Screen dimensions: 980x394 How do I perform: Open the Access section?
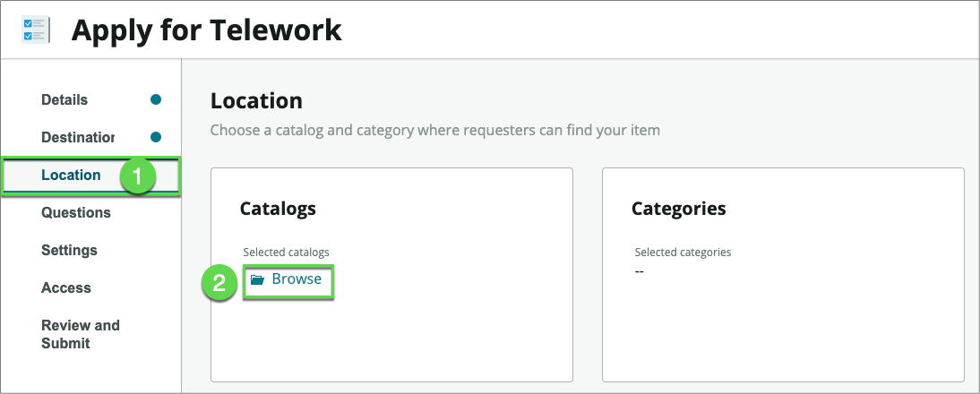point(66,287)
